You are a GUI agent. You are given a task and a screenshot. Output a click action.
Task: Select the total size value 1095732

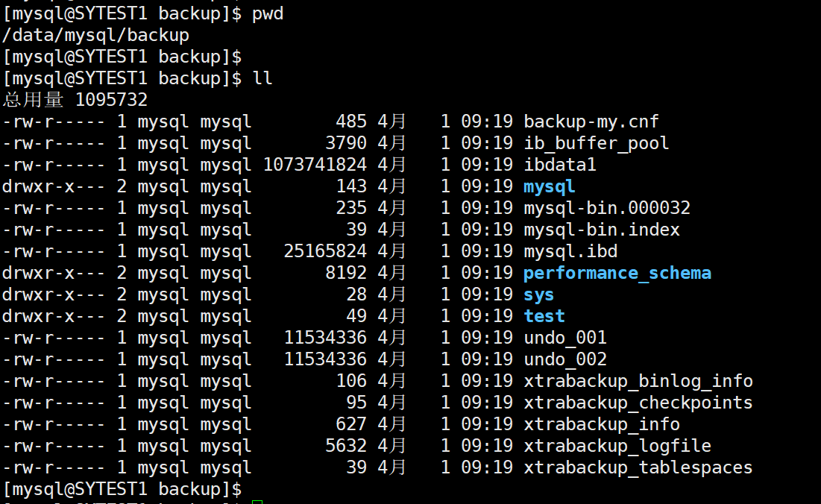pos(112,99)
